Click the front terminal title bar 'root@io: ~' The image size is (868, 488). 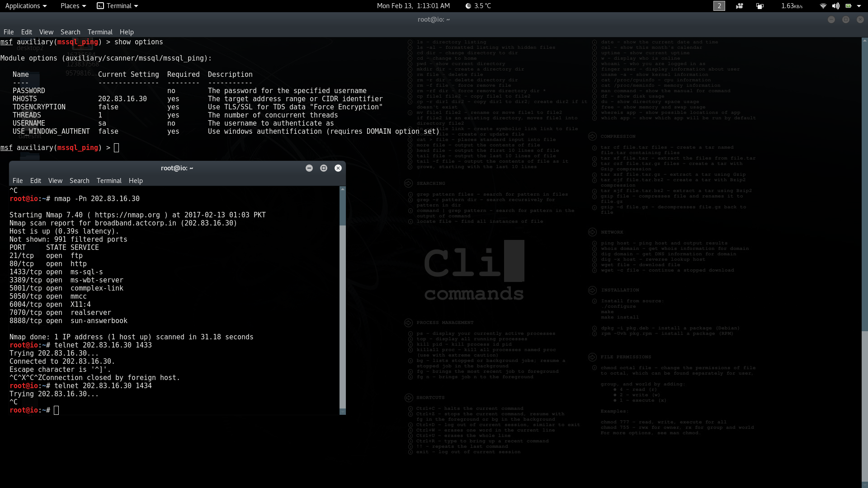(x=177, y=168)
